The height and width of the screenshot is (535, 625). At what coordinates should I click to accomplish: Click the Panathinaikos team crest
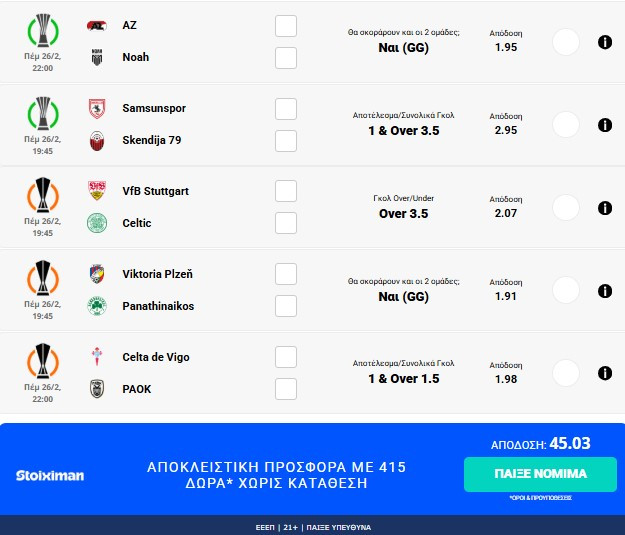tap(97, 306)
